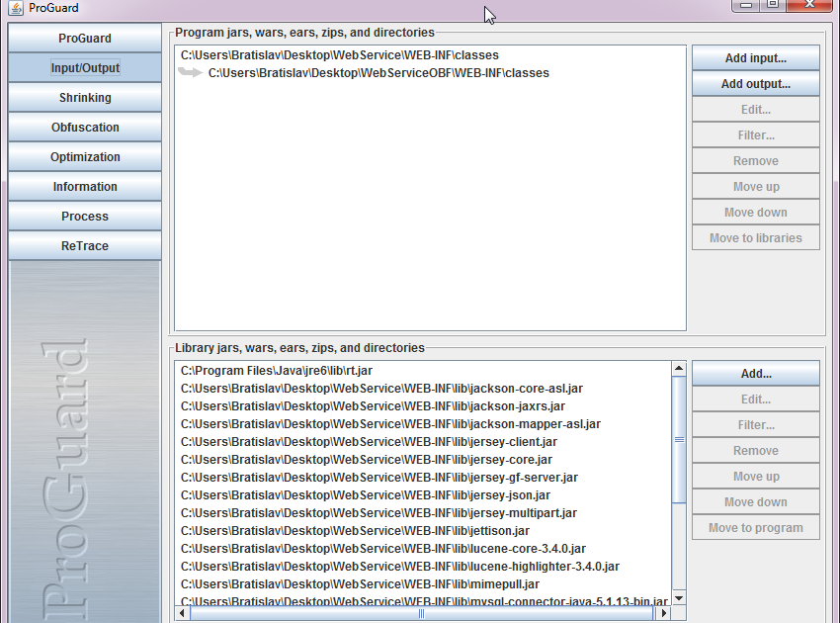
Task: Click the Add input... button
Action: pyautogui.click(x=755, y=58)
